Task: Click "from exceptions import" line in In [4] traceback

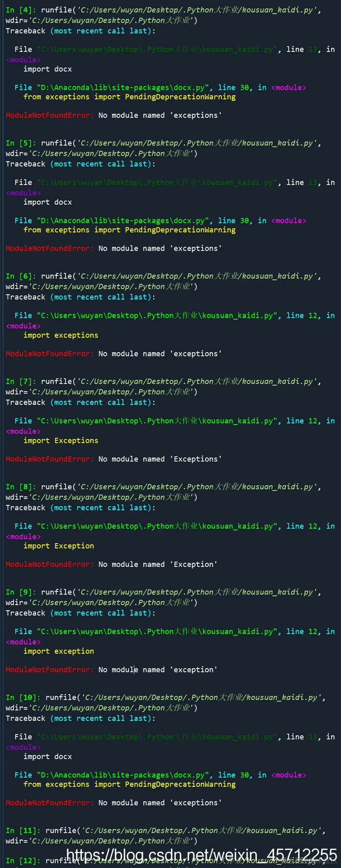Action: tap(129, 97)
